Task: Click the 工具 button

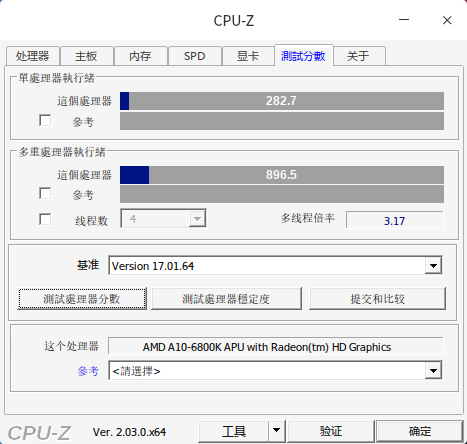Action: click(x=234, y=431)
